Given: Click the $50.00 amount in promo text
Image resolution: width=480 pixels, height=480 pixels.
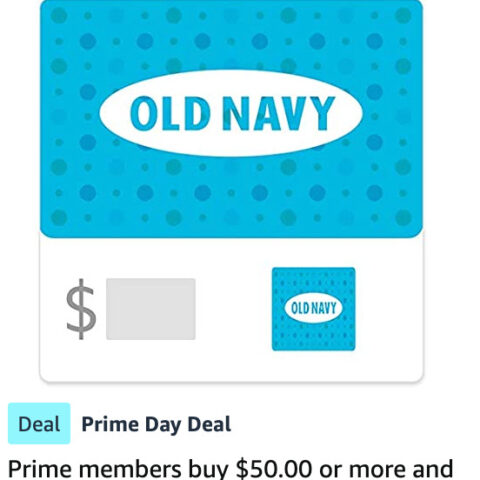Looking at the screenshot, I should [x=274, y=469].
